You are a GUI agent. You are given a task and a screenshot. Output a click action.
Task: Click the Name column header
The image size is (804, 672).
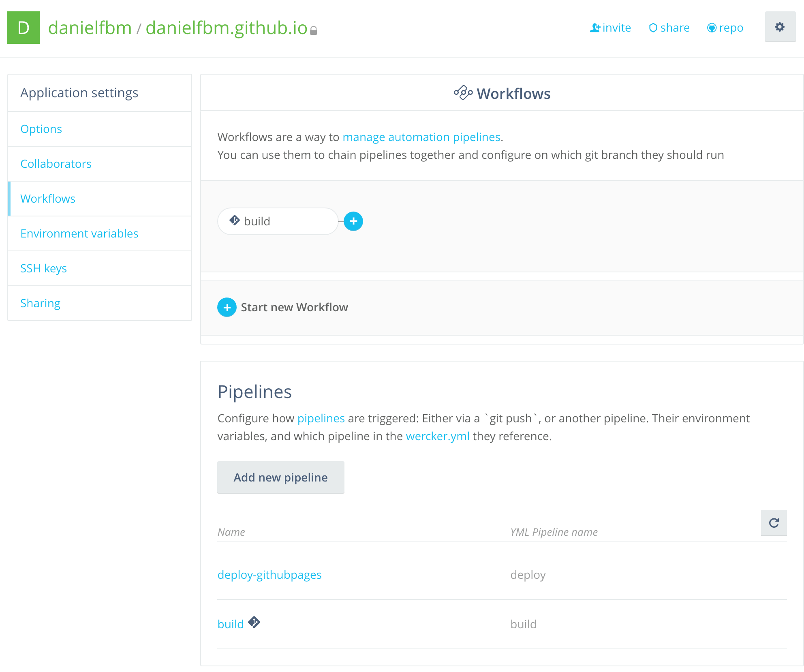click(x=231, y=532)
